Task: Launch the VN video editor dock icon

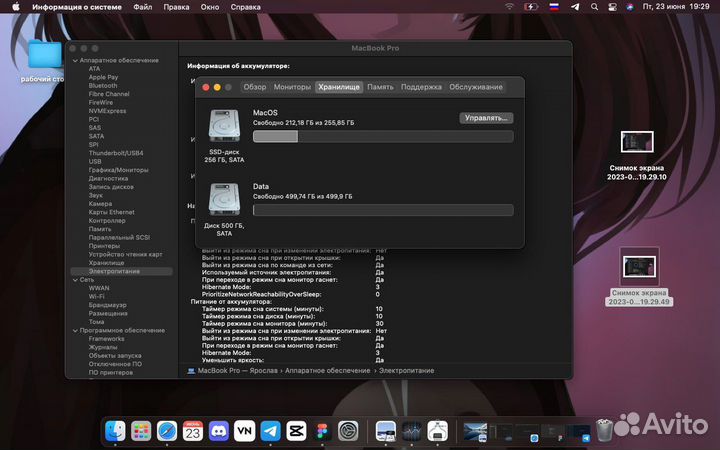Action: tap(244, 431)
